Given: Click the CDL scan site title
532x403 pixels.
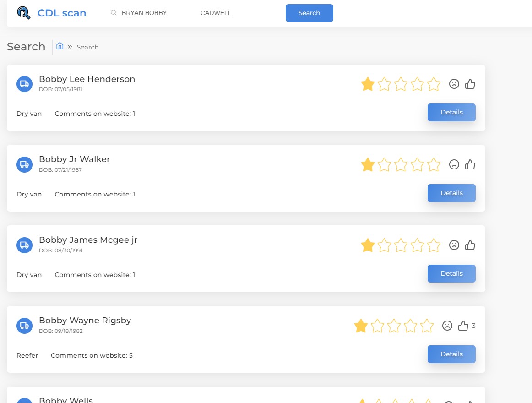Looking at the screenshot, I should pos(62,13).
